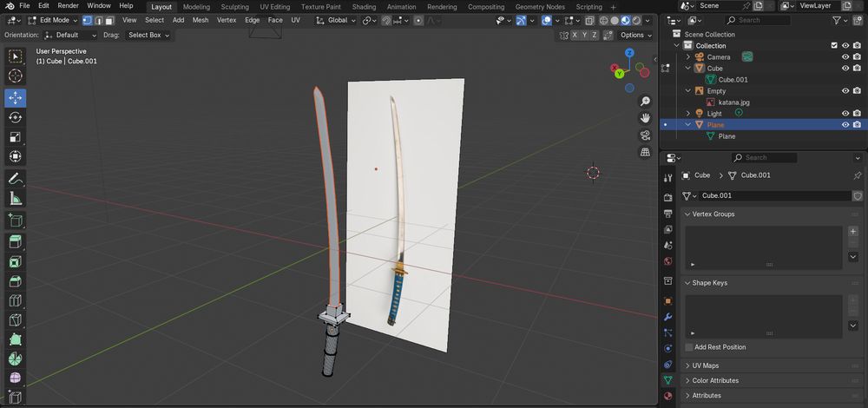This screenshot has width=868, height=408.
Task: Open the Edit Mode dropdown
Action: coord(52,21)
